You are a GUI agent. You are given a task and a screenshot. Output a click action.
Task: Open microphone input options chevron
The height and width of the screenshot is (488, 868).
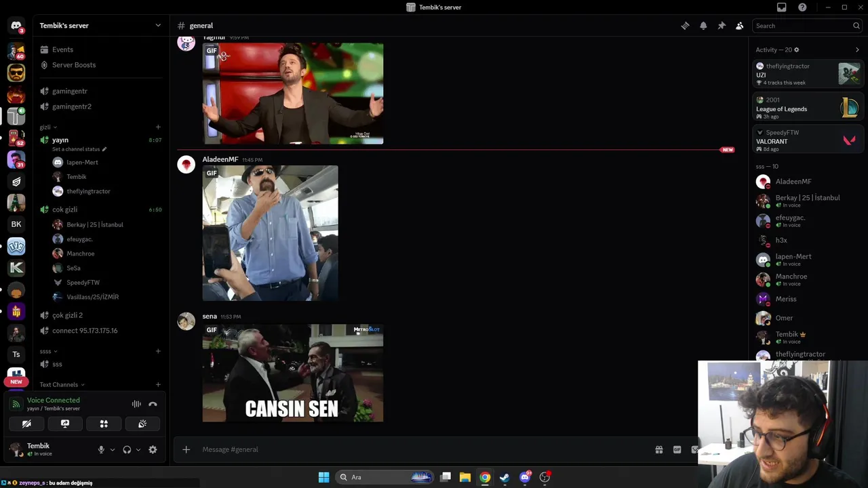tap(113, 449)
